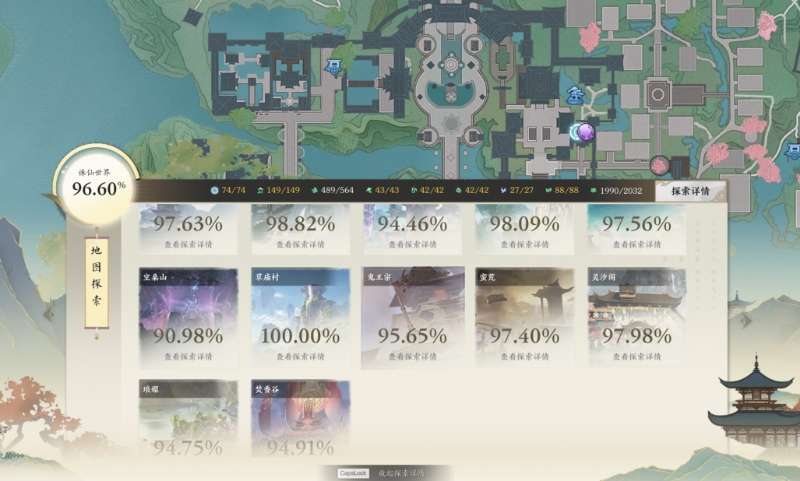Screen dimensions: 800x481
Task: Open 查看探索详情 under the 98.82% card
Action: pyautogui.click(x=301, y=244)
